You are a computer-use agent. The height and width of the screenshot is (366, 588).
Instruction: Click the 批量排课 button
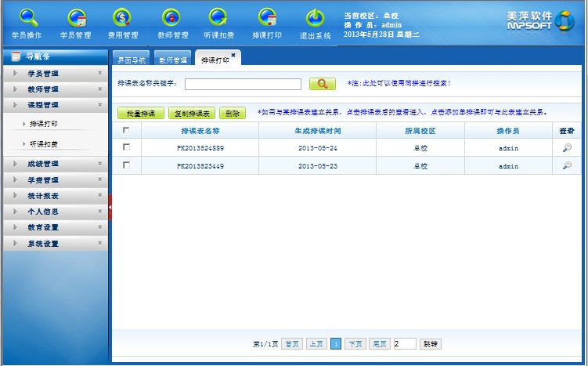point(141,114)
